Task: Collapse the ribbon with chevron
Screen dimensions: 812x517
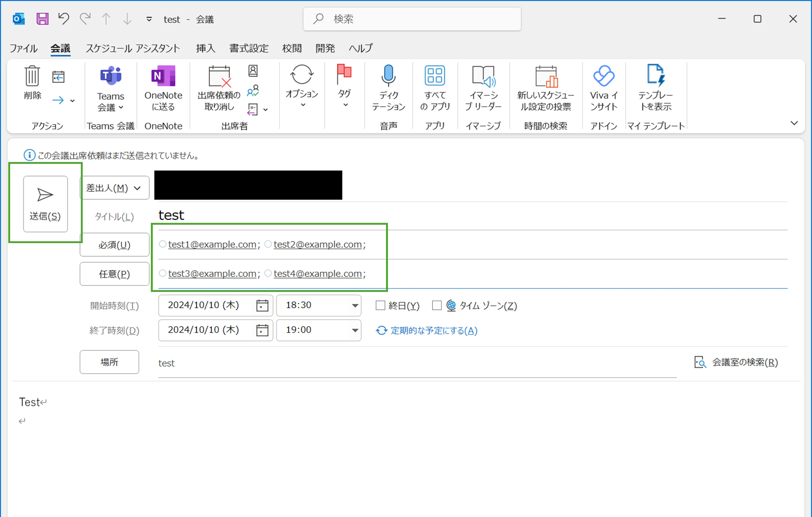Action: point(794,123)
